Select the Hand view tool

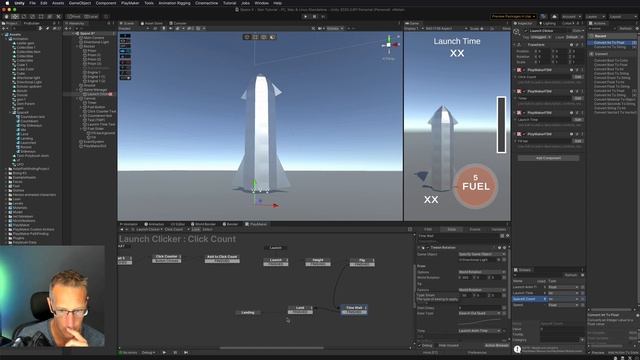click(x=7, y=17)
